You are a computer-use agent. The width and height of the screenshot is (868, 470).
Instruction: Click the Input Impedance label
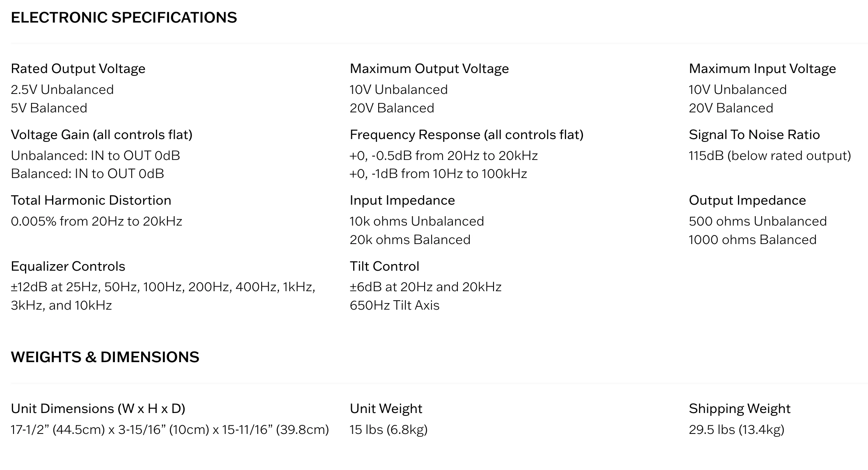402,200
